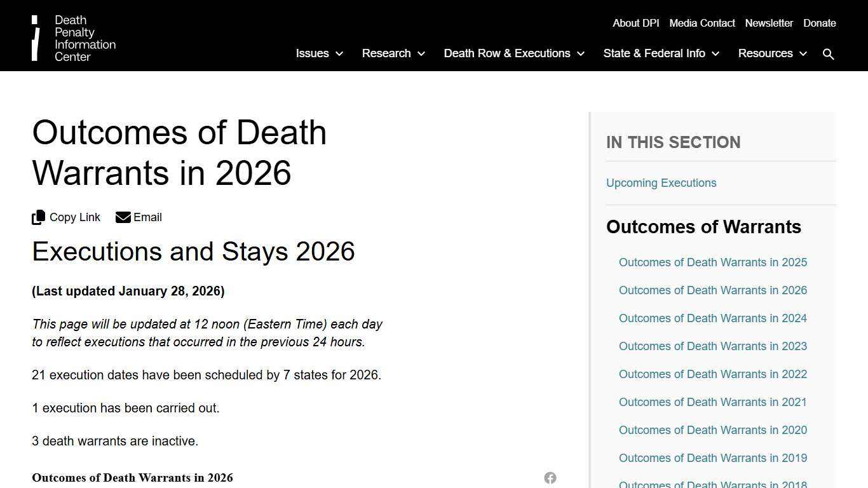Open the Media Contact page
This screenshot has height=488, width=868.
[702, 23]
